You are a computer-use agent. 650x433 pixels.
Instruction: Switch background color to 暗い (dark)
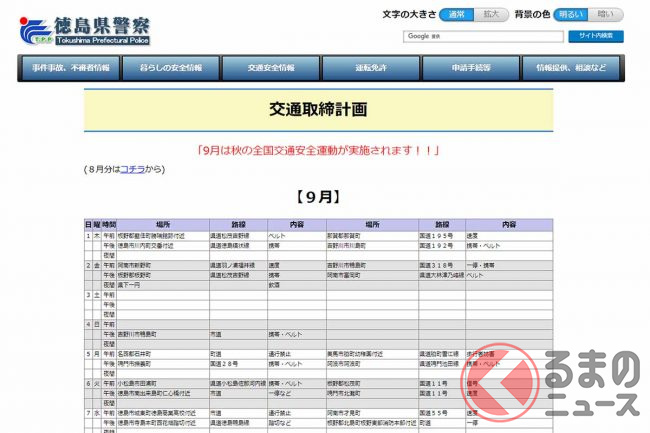click(x=604, y=15)
